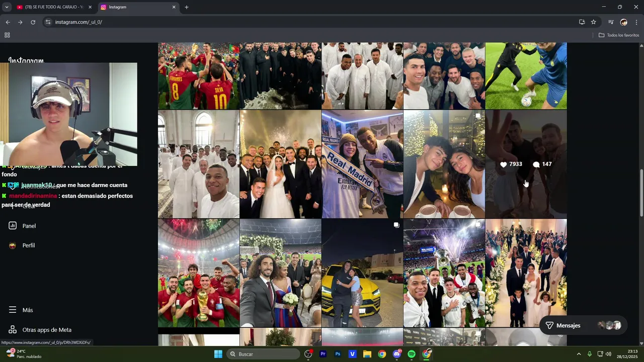Close the YouTube tab
This screenshot has width=644, height=362.
[x=90, y=7]
